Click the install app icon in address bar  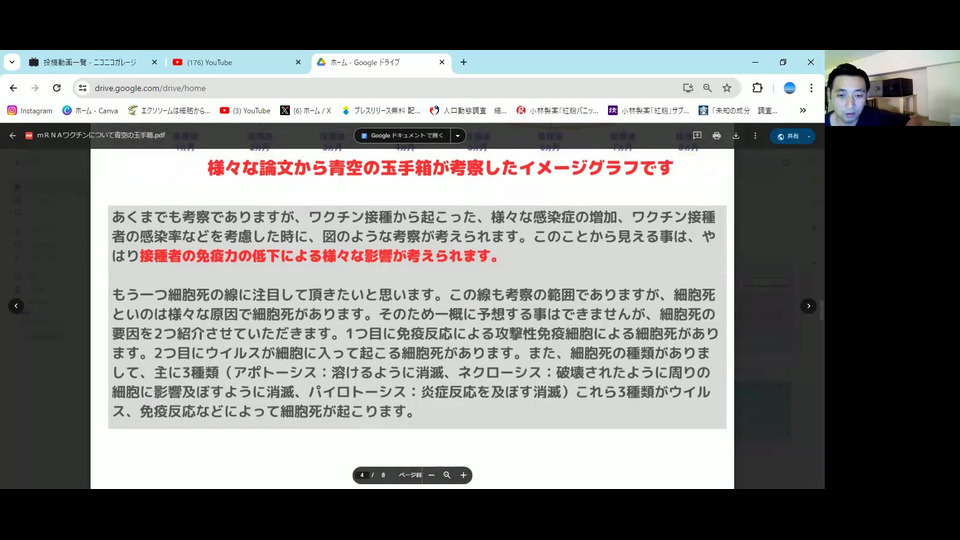coord(688,88)
